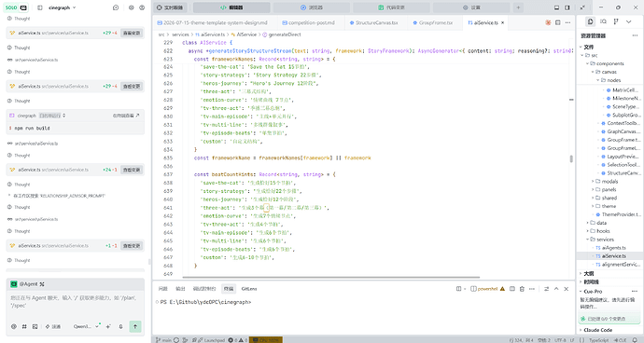
Task: Click the main git branch status item
Action: pyautogui.click(x=164, y=340)
